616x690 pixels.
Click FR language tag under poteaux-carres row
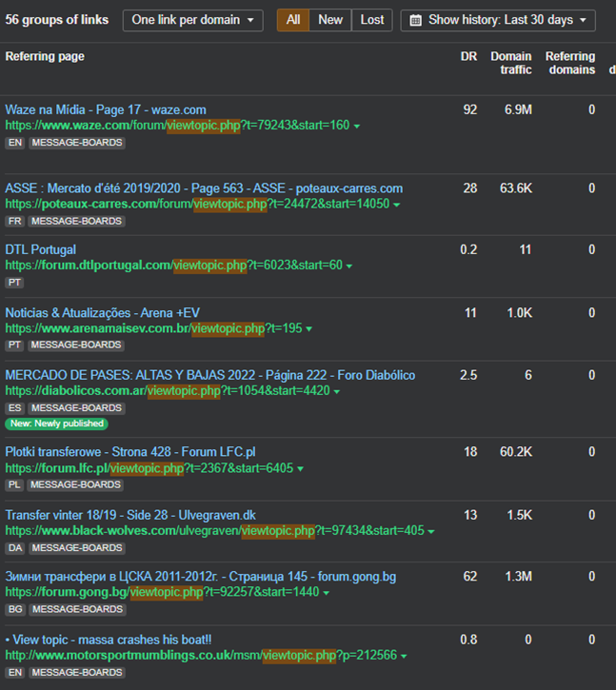point(14,221)
